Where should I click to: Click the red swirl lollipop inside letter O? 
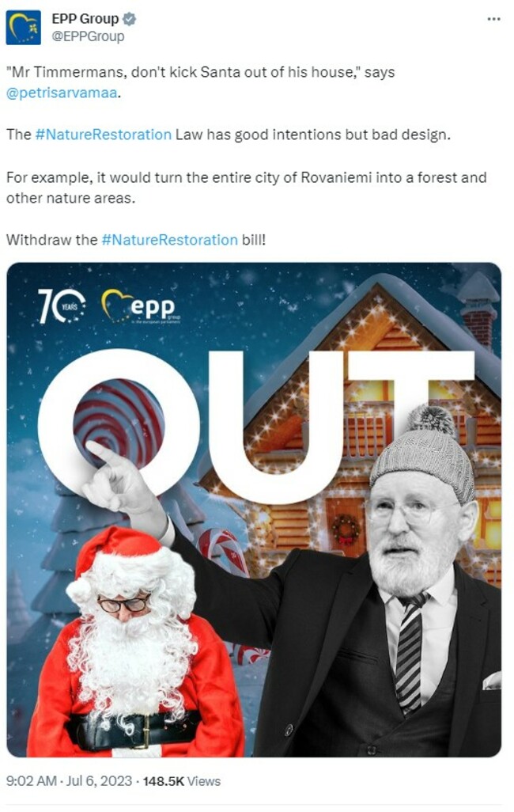pyautogui.click(x=118, y=422)
